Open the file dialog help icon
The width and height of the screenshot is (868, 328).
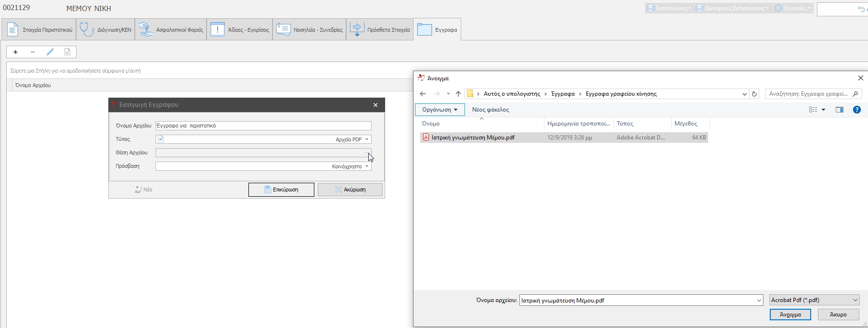click(857, 110)
